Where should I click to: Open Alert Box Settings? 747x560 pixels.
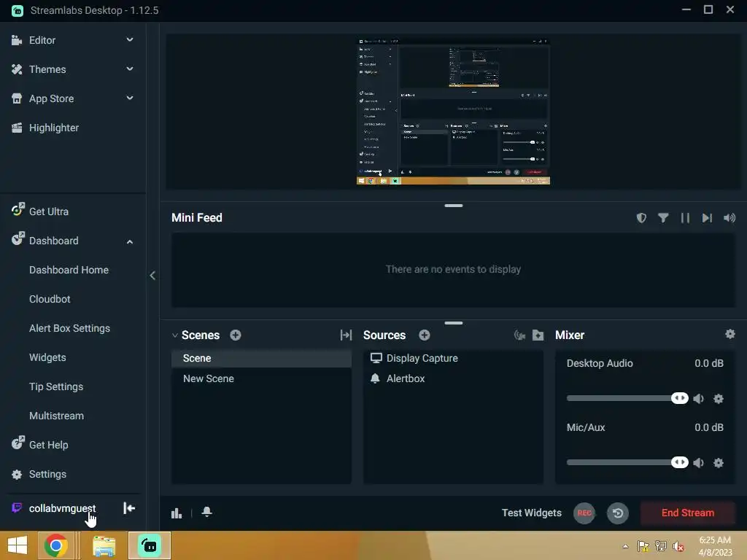coord(69,328)
